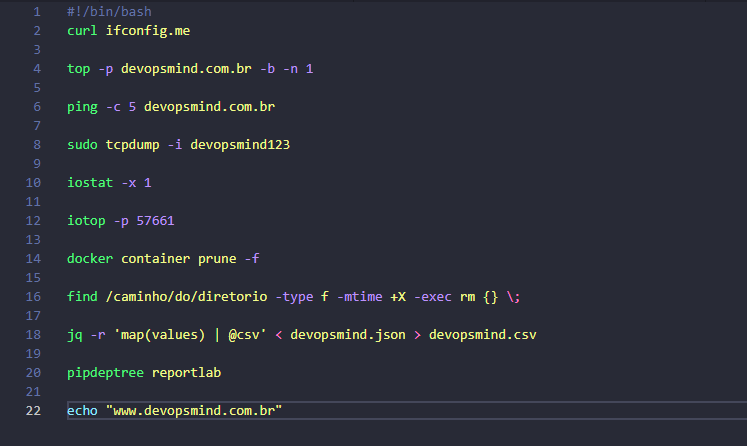Click the '-b' flag on line 4

[267, 69]
